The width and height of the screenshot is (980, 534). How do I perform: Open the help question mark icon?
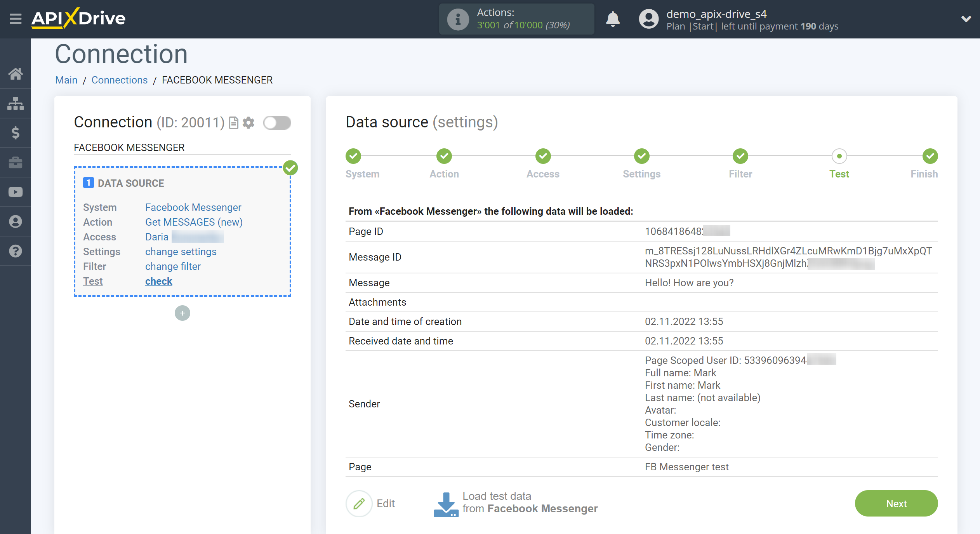pyautogui.click(x=16, y=251)
